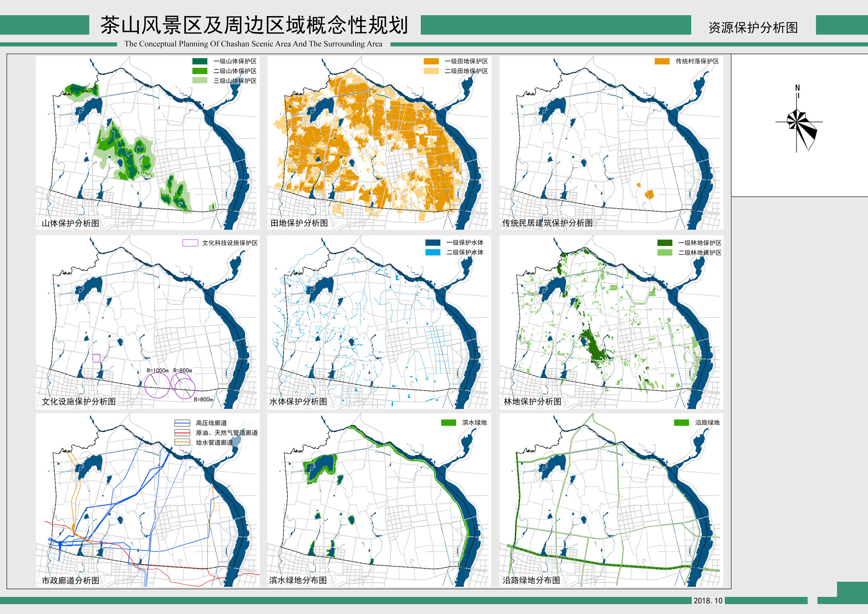Screen dimensions: 868x614
Task: Click the 高压线廊道 blue legend box
Action: coord(182,423)
